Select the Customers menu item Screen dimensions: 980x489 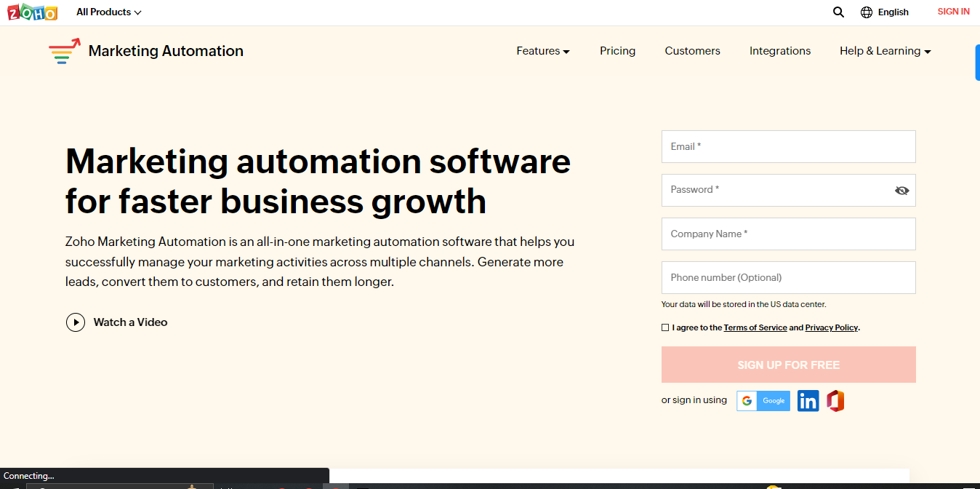[692, 51]
